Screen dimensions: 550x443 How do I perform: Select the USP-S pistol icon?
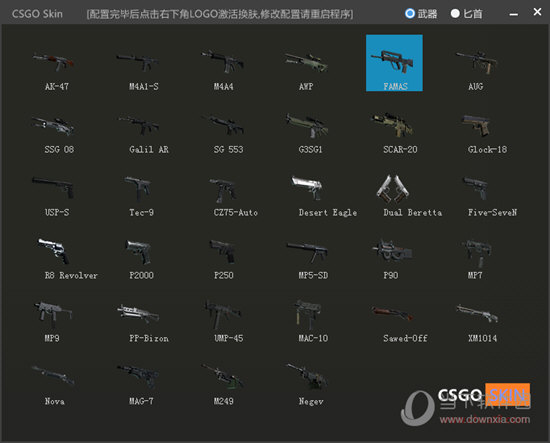point(53,188)
